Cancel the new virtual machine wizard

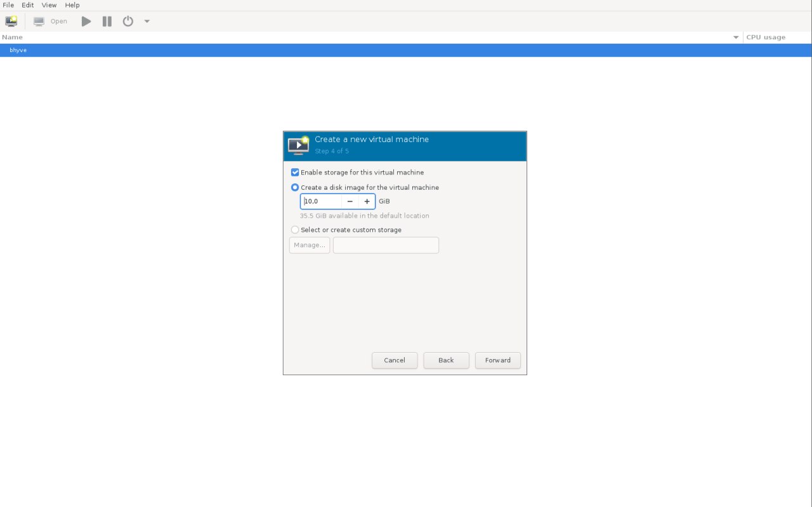click(394, 360)
